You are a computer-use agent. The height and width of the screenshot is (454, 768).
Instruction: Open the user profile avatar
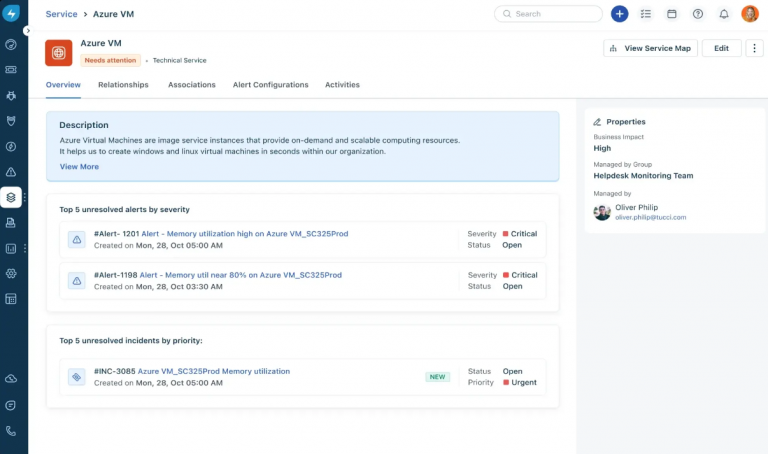tap(750, 14)
